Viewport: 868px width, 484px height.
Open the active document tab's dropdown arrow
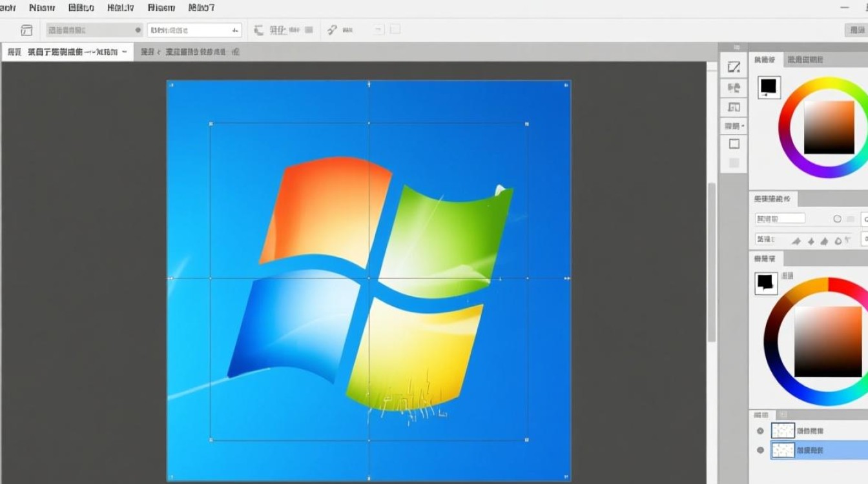(x=124, y=52)
